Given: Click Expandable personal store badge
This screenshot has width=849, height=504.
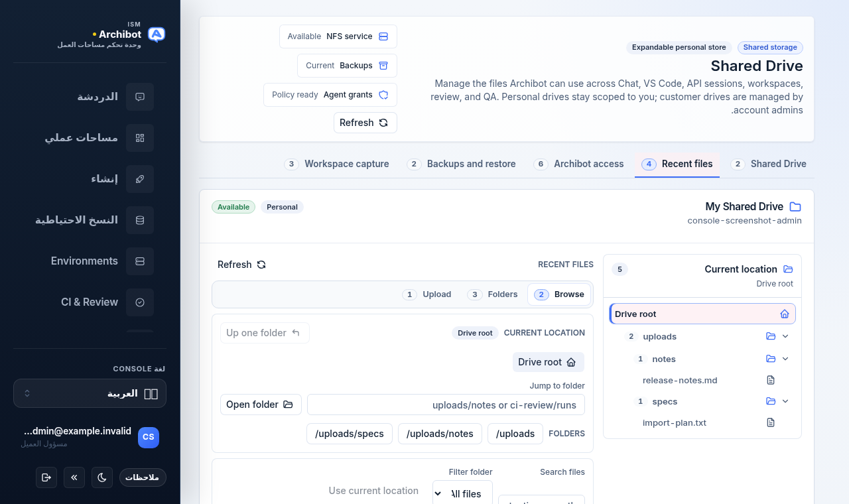Looking at the screenshot, I should pos(679,48).
